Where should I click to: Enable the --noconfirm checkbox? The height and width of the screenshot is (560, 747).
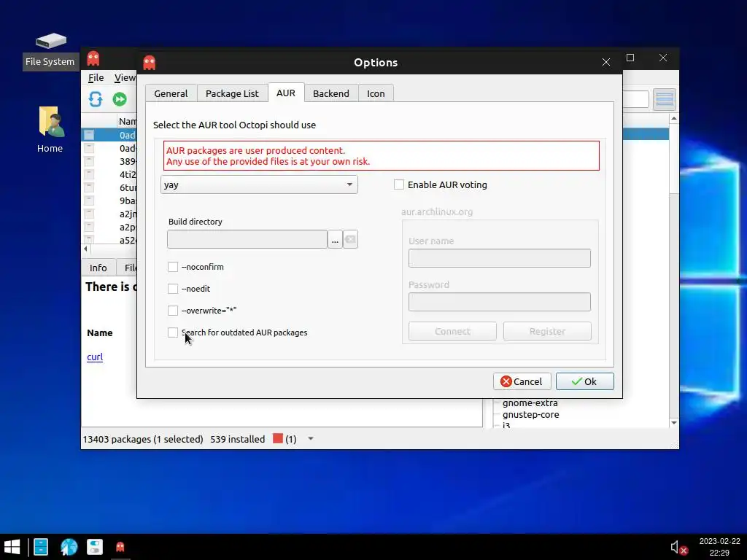[173, 267]
